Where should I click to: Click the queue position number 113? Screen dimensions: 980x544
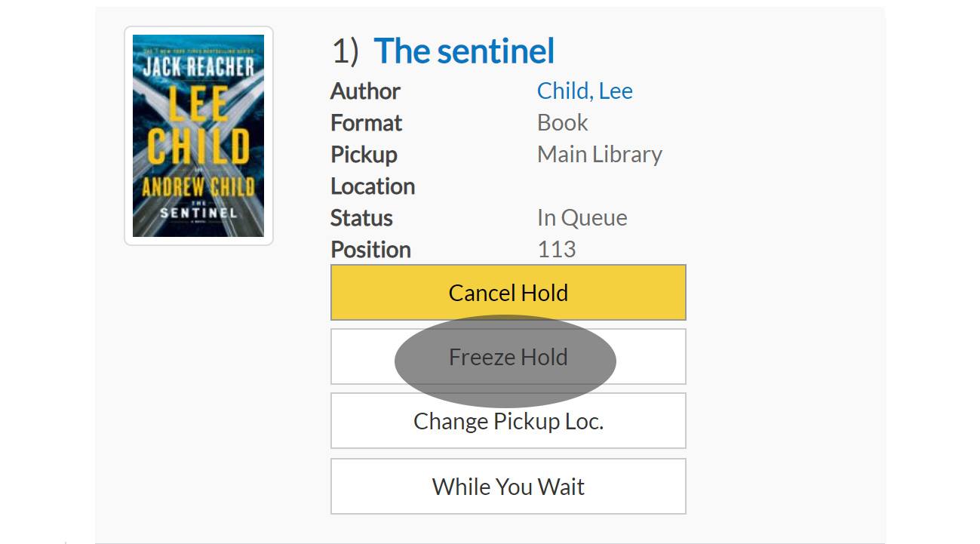click(x=557, y=250)
